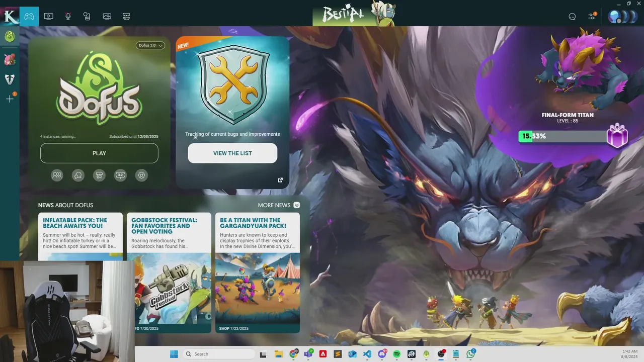Screen dimensions: 644x362
Task: Click the 15.53% Titan progress bar
Action: point(563,136)
